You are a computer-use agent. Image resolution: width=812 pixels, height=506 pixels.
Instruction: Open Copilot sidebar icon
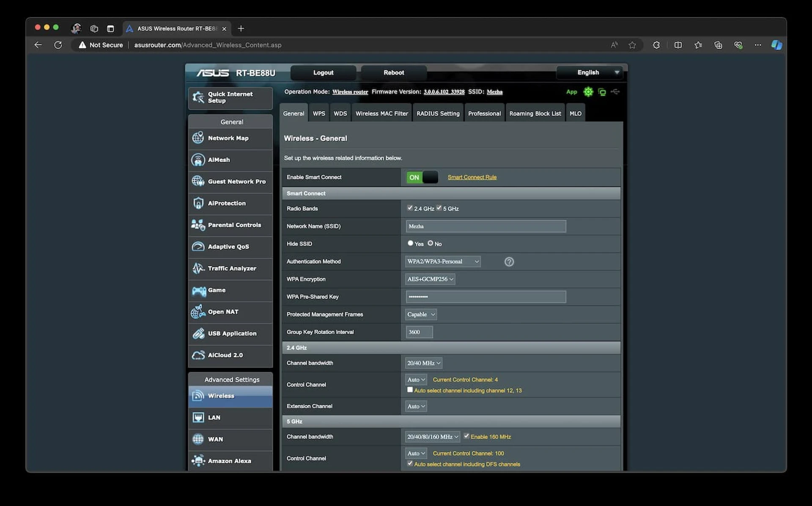pos(776,45)
